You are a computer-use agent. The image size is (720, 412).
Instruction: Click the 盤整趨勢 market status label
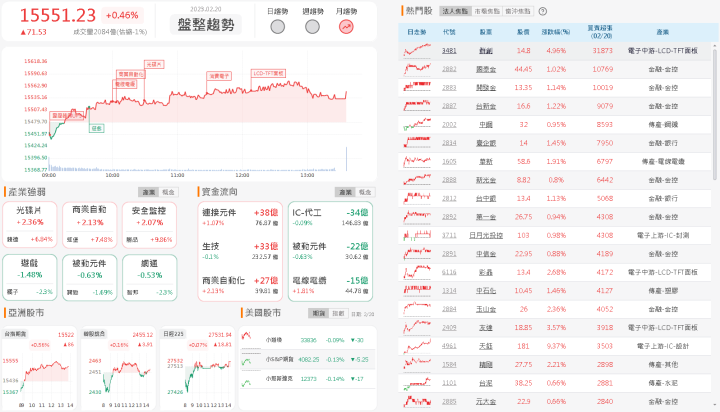pyautogui.click(x=206, y=24)
